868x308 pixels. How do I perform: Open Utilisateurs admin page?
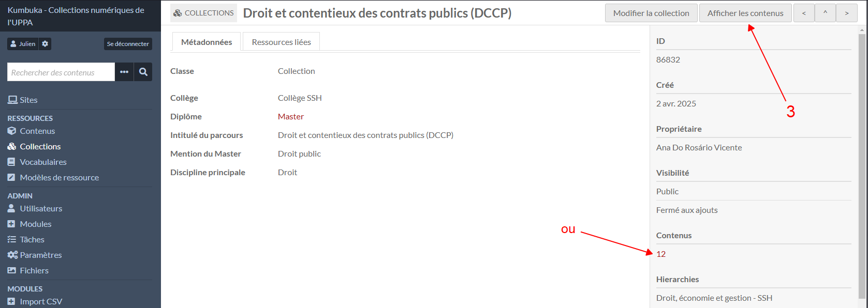[x=41, y=209]
